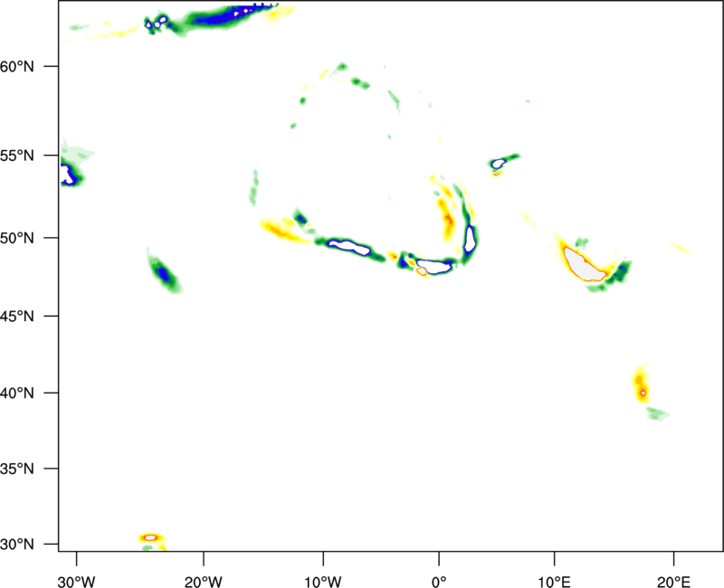This screenshot has width=724, height=588.
Task: Click the 50°N latitude label
Action: click(x=16, y=238)
